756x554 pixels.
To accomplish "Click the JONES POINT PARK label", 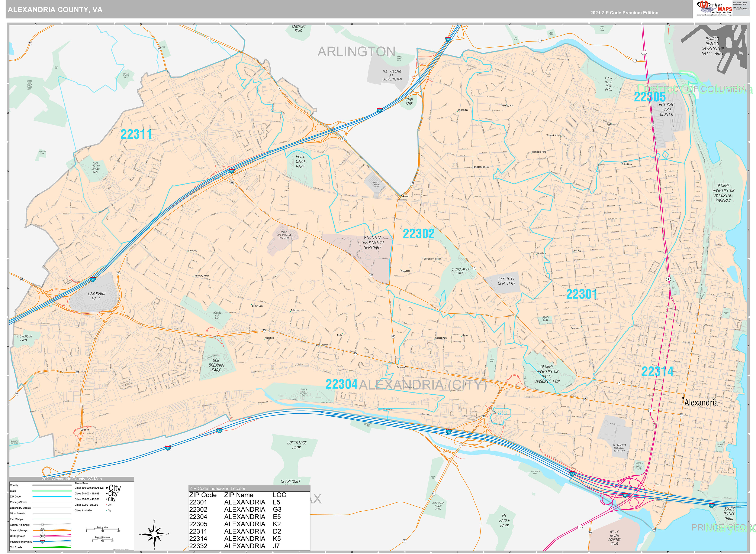I will tap(729, 514).
